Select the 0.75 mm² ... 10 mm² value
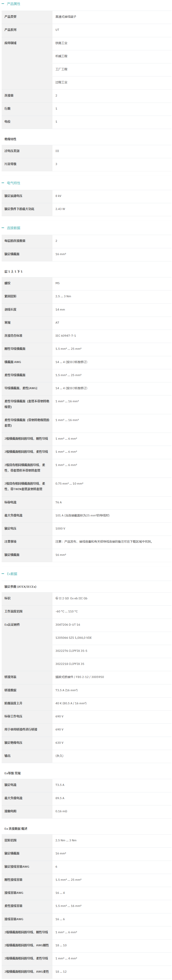The image size is (172, 980). [70, 483]
